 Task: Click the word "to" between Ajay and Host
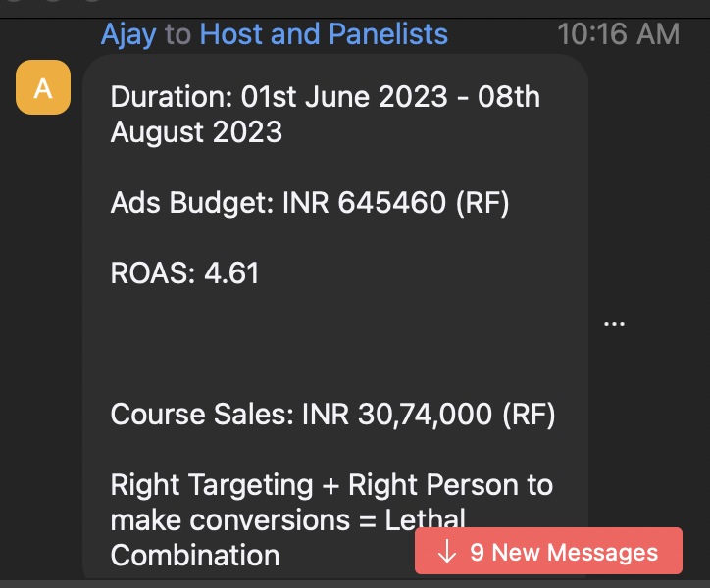pos(177,34)
